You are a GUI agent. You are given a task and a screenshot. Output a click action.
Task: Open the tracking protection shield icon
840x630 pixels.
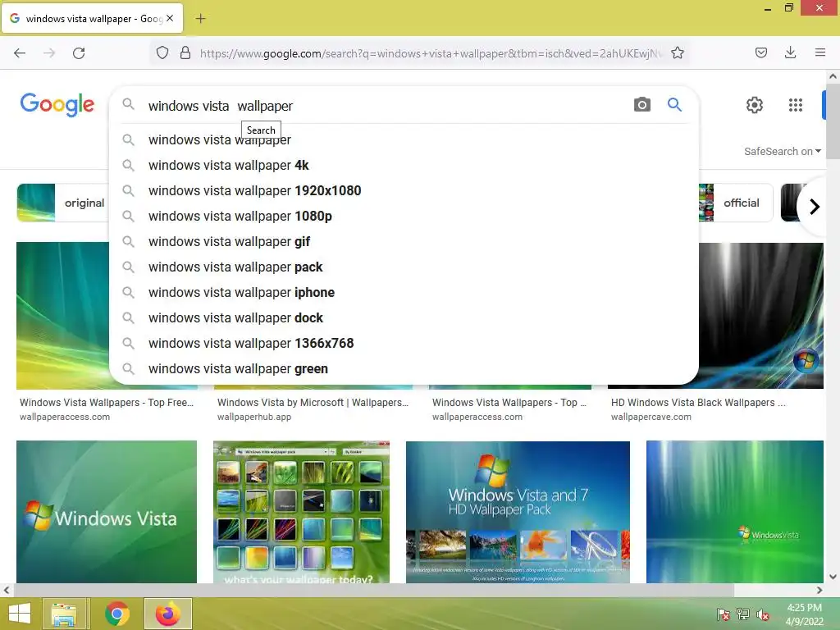(162, 53)
